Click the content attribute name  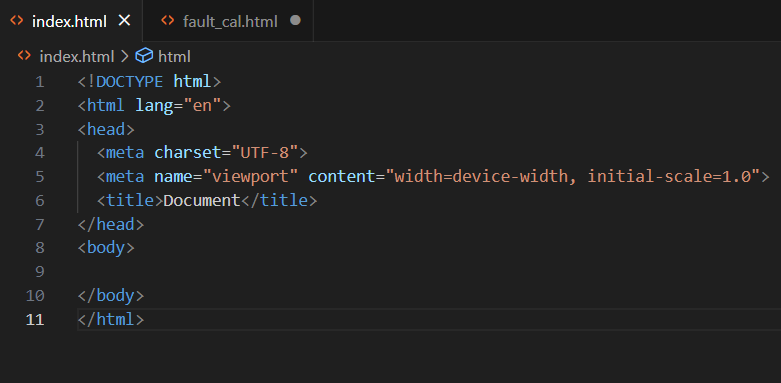click(x=342, y=177)
